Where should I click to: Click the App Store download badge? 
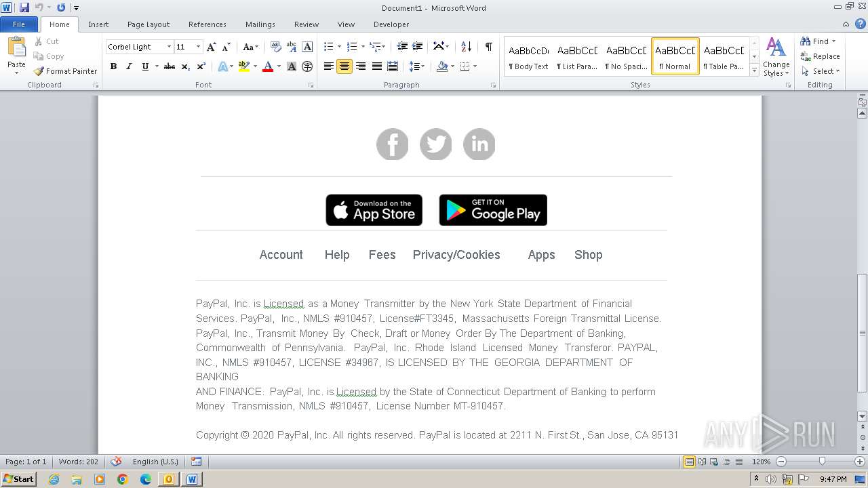pyautogui.click(x=374, y=210)
